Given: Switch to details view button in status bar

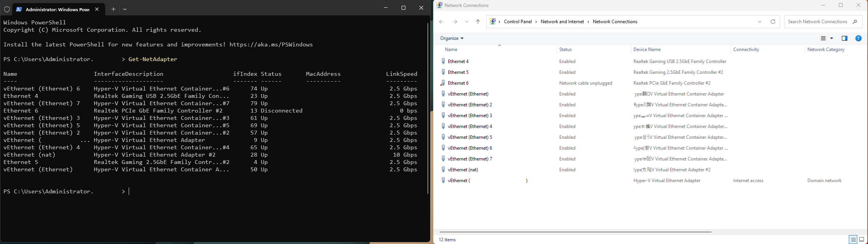Looking at the screenshot, I should tap(853, 240).
